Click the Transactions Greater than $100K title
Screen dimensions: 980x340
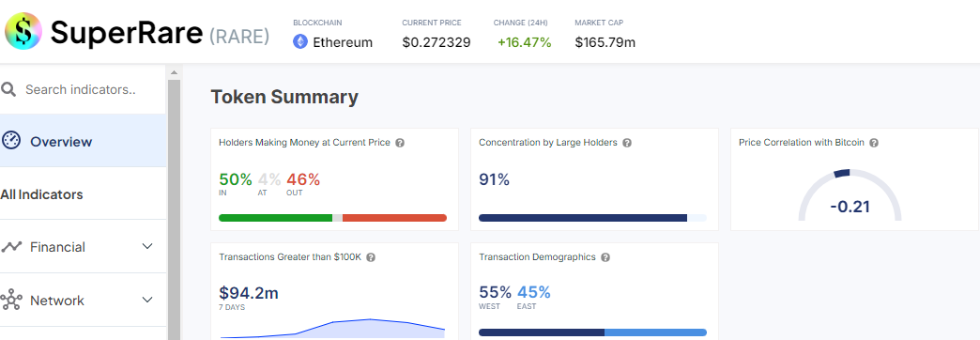[x=290, y=257]
